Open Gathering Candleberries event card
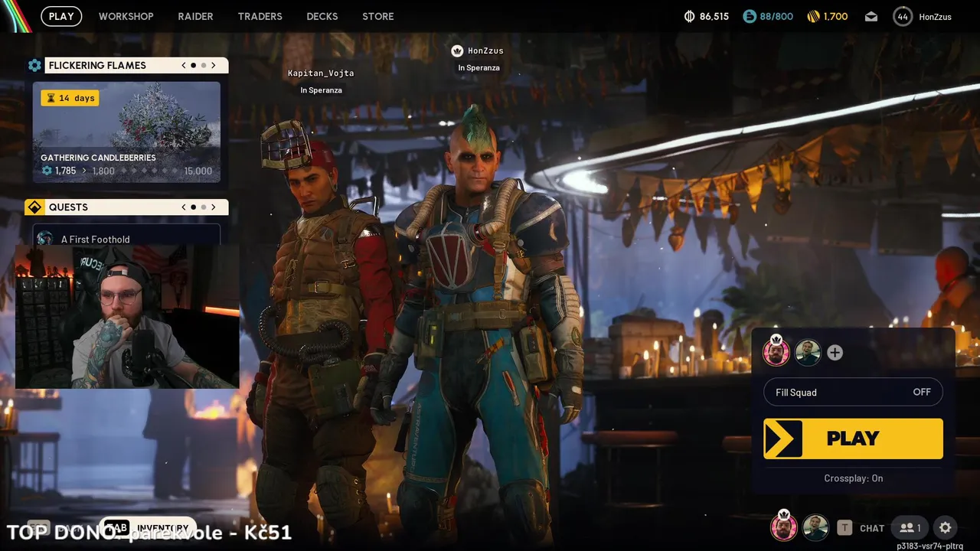The width and height of the screenshot is (980, 551). coord(126,132)
